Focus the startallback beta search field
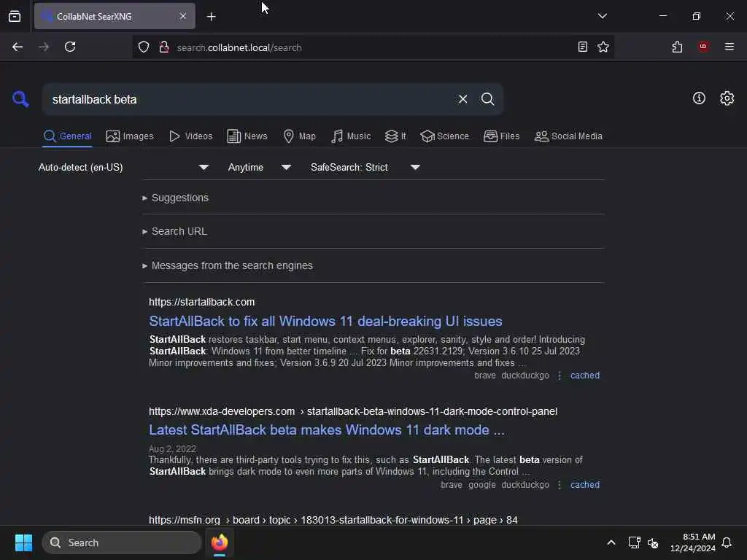This screenshot has width=747, height=560. point(248,99)
